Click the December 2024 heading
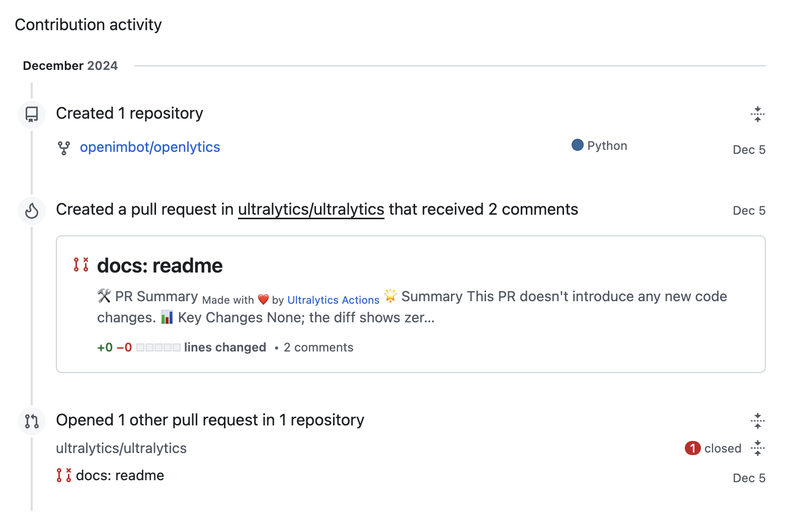This screenshot has width=794, height=532. (x=70, y=66)
